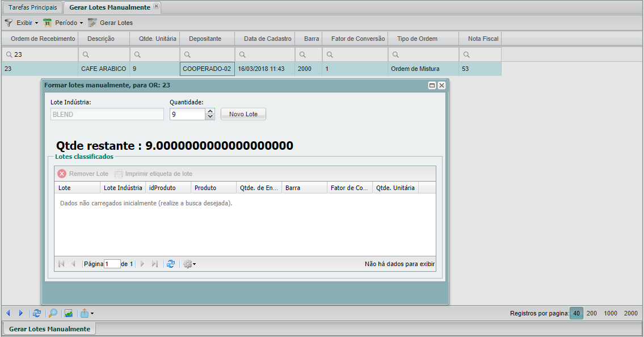Click the Gerar Lotes toolbar button
Viewport: 644px width, 337px height.
click(111, 23)
